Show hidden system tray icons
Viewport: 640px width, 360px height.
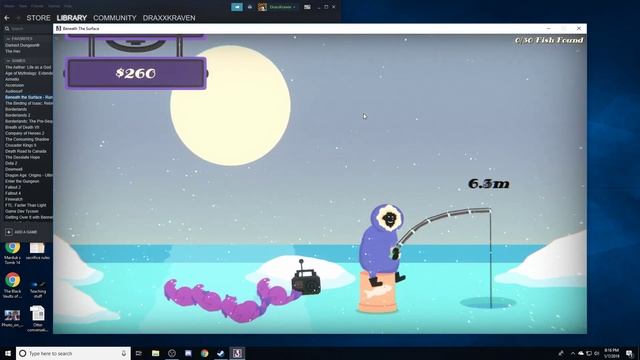pos(573,353)
